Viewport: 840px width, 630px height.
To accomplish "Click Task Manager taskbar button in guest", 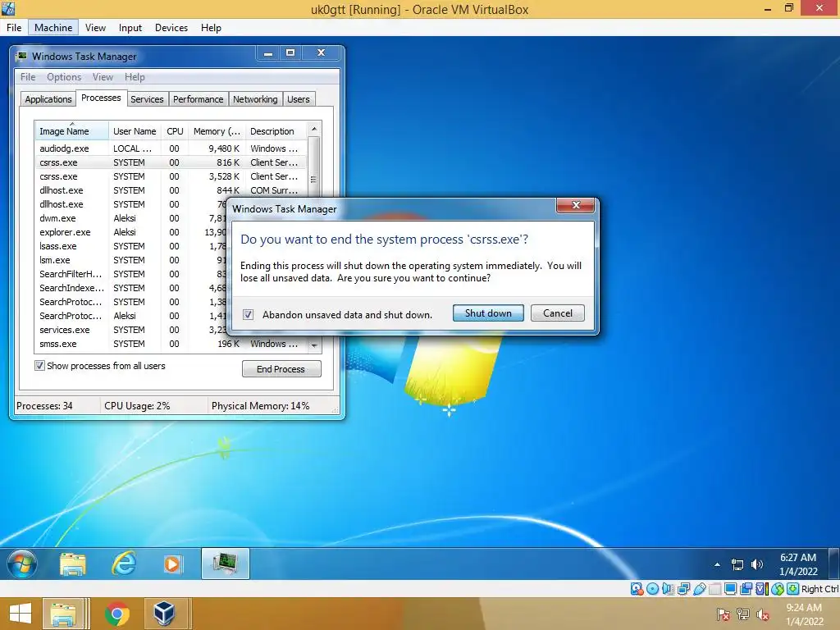I will (x=226, y=564).
